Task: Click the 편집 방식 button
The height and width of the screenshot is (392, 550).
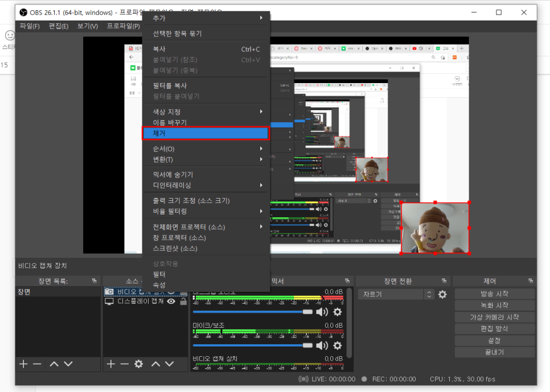Action: click(495, 329)
